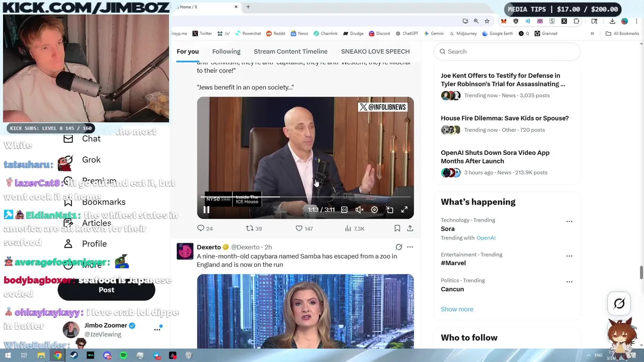This screenshot has height=362, width=644.
Task: Share the video post
Action: tap(410, 228)
